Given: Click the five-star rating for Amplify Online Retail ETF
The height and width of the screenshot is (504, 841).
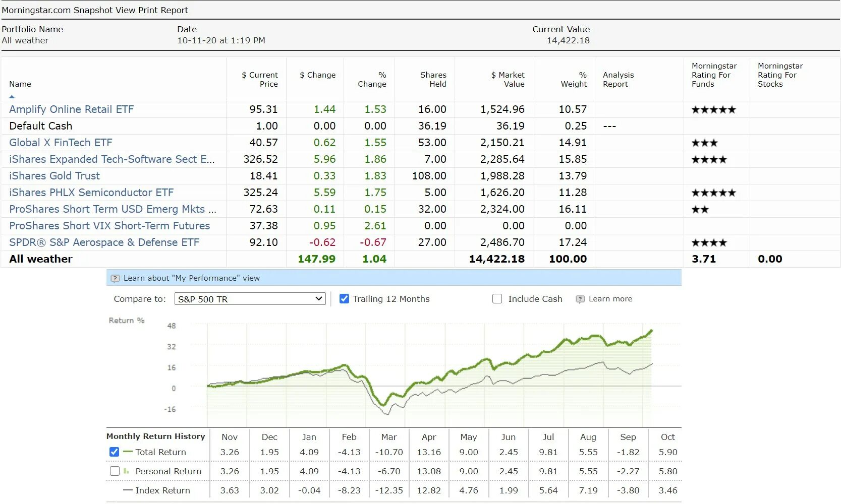Looking at the screenshot, I should click(713, 109).
